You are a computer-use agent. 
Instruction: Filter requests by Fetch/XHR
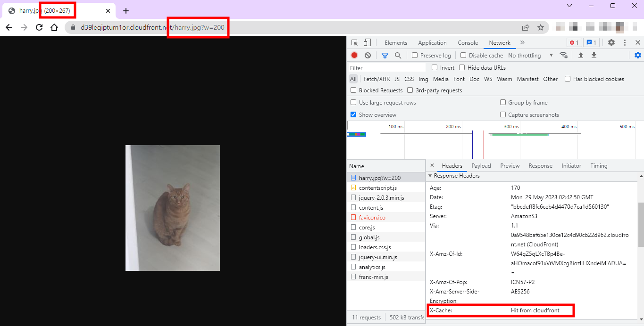click(376, 79)
